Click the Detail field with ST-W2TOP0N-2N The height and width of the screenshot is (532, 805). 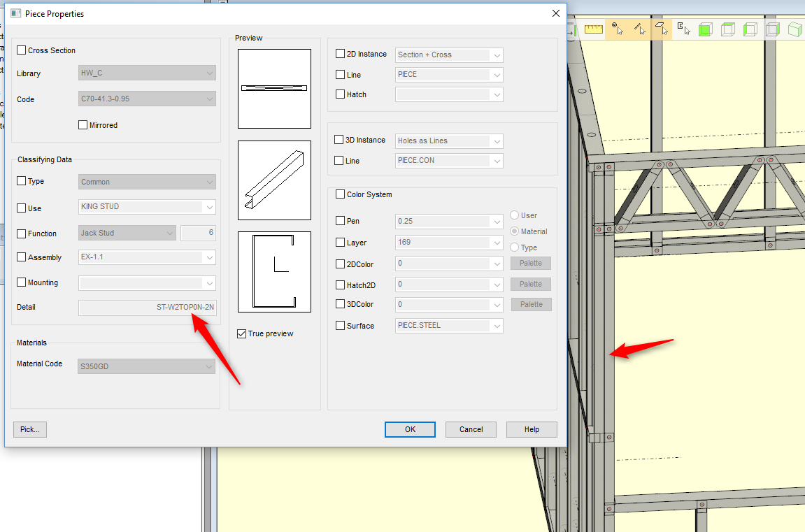coord(147,307)
